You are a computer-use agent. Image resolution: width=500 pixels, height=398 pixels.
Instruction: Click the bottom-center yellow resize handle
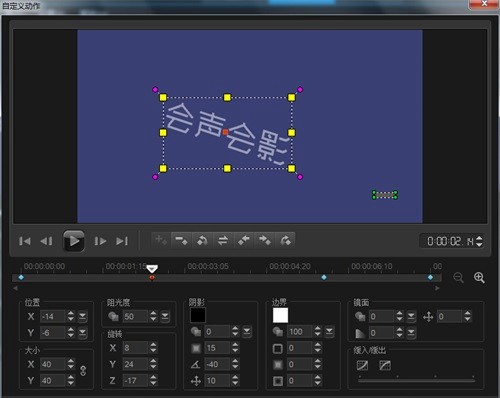click(227, 168)
